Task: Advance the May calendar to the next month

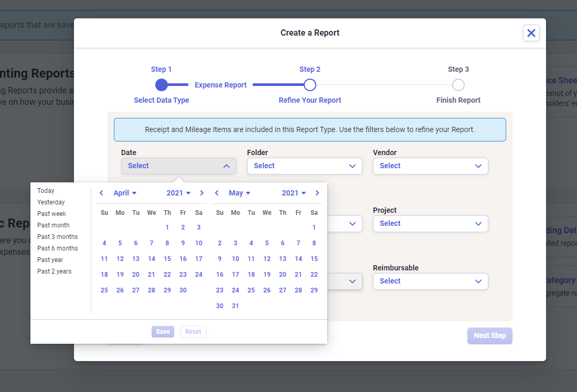Action: [317, 193]
